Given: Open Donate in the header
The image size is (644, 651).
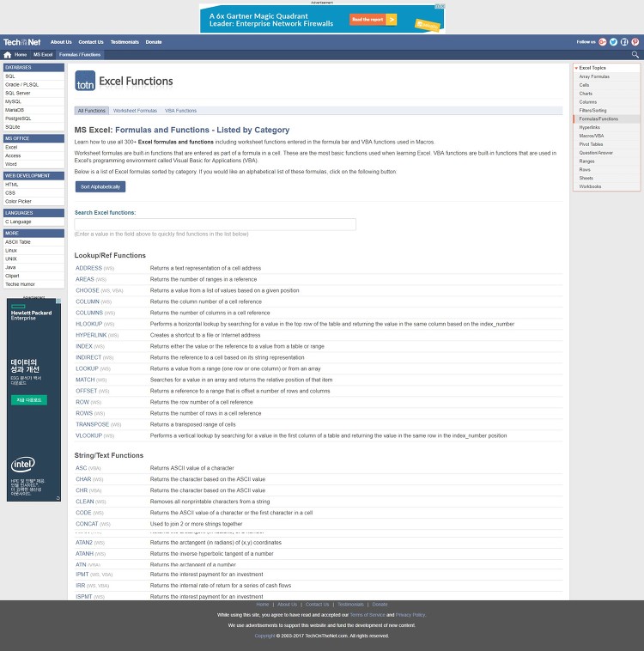Looking at the screenshot, I should click(154, 42).
